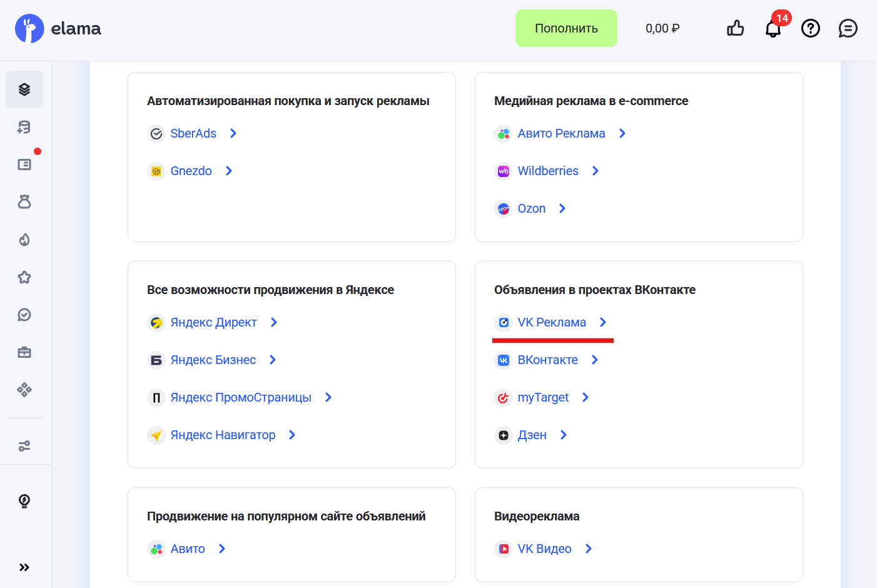Screen dimensions: 877x588
Task: Open the Авито Реклама link
Action: [x=560, y=133]
